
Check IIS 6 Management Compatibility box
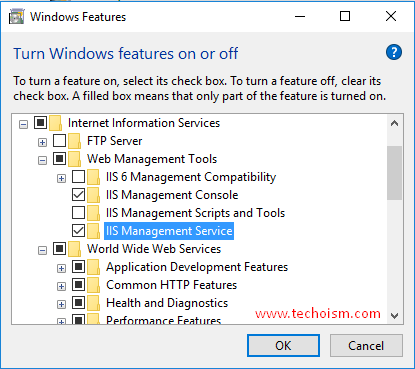tap(78, 177)
